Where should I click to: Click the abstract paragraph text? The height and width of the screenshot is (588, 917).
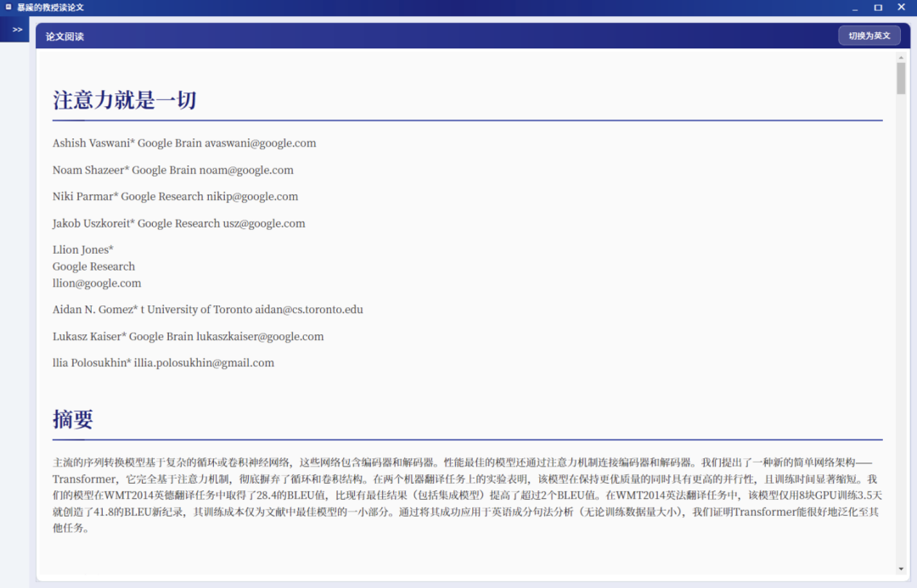click(467, 495)
